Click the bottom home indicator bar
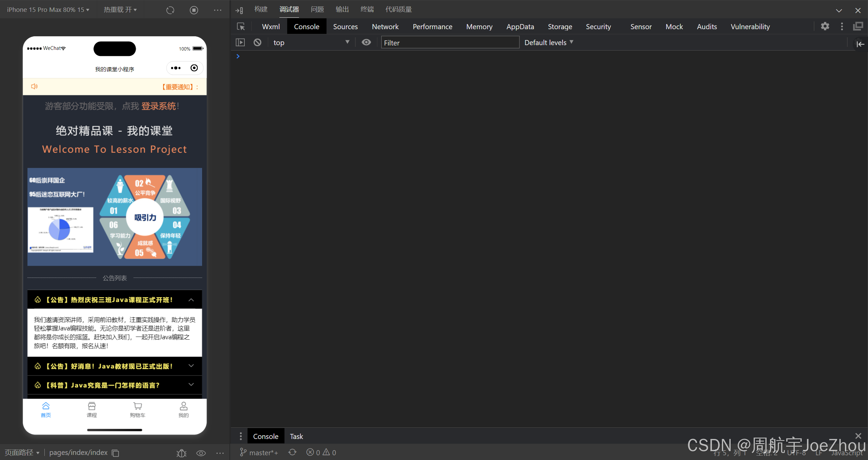 [115, 430]
